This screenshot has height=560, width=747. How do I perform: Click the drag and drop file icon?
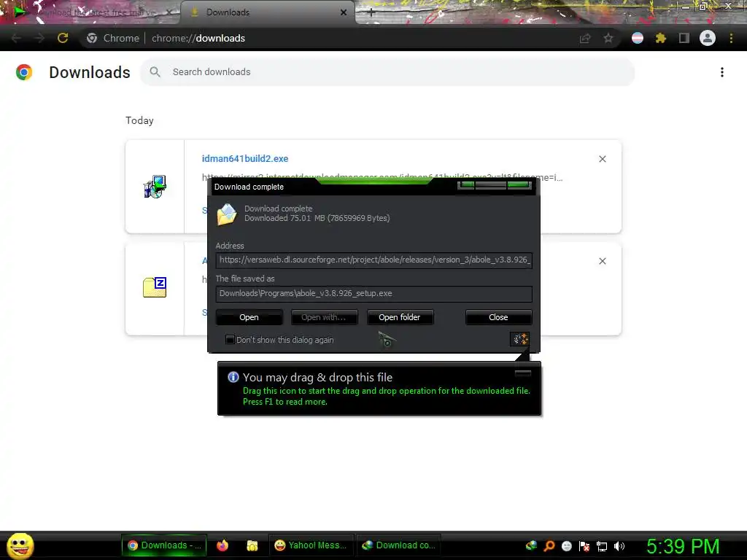pos(519,338)
